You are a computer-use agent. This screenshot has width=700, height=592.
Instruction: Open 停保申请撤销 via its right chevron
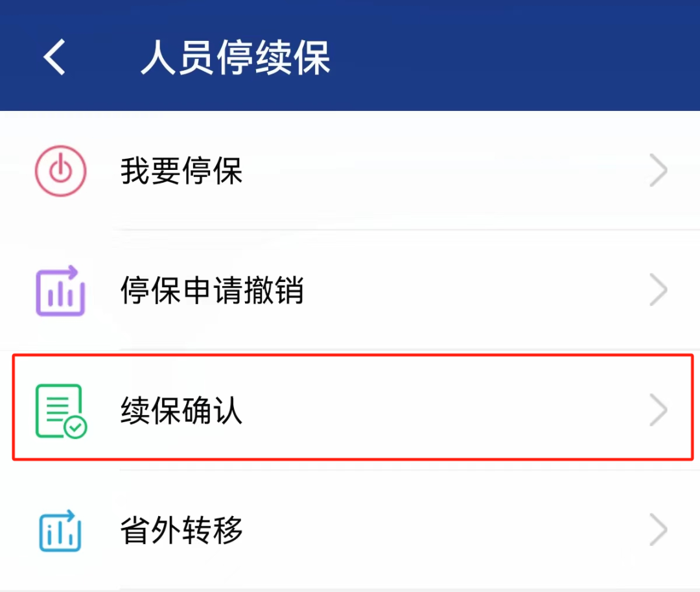[659, 291]
